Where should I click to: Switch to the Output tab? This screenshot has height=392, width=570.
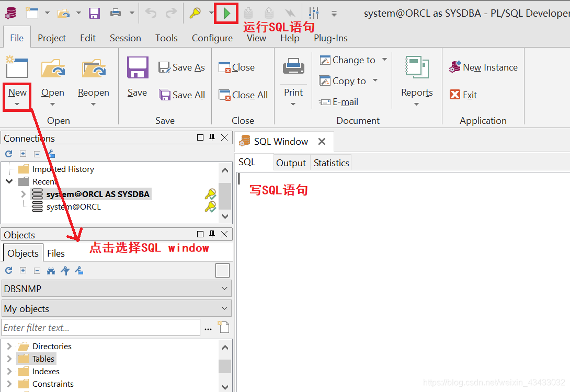click(291, 163)
